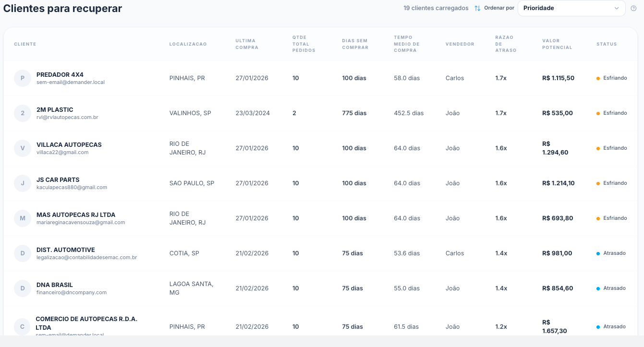
Task: Click the potential value R$ 693,80
Action: 558,218
